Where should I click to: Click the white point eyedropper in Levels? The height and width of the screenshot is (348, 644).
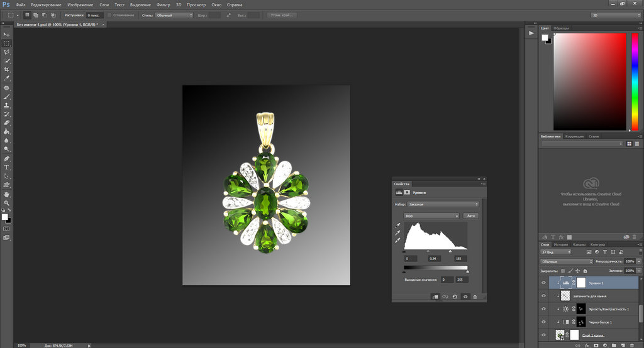[397, 241]
